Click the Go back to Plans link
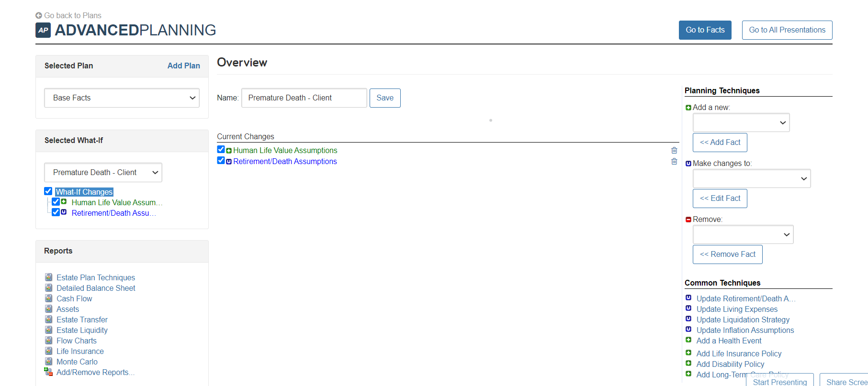This screenshot has height=386, width=868. [73, 15]
